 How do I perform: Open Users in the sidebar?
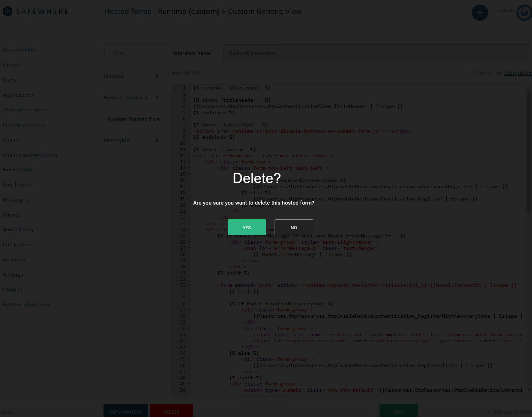click(x=10, y=80)
